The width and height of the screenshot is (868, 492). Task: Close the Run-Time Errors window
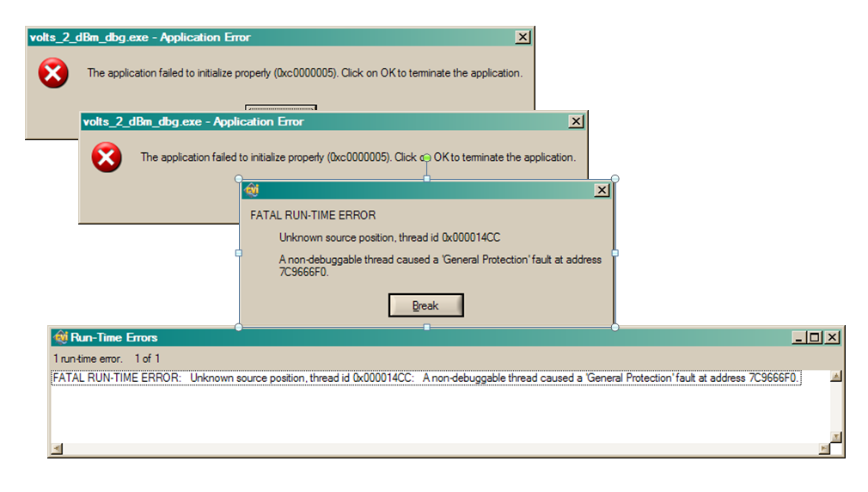tap(833, 337)
